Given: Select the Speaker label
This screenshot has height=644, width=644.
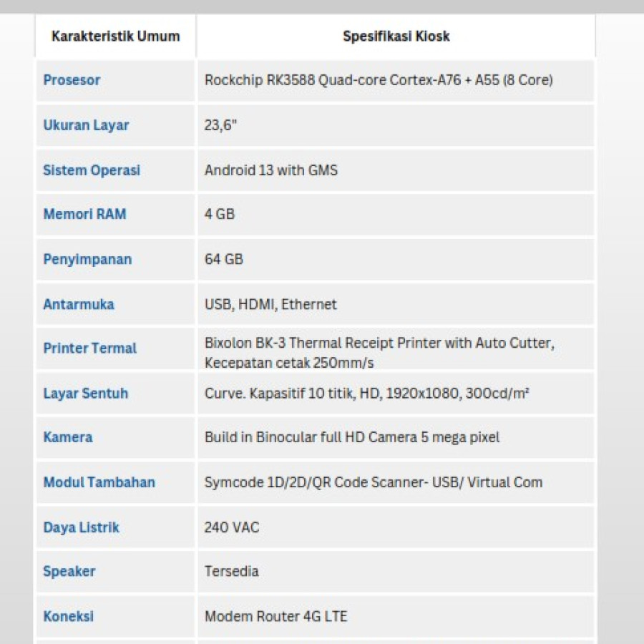Looking at the screenshot, I should (x=69, y=572).
